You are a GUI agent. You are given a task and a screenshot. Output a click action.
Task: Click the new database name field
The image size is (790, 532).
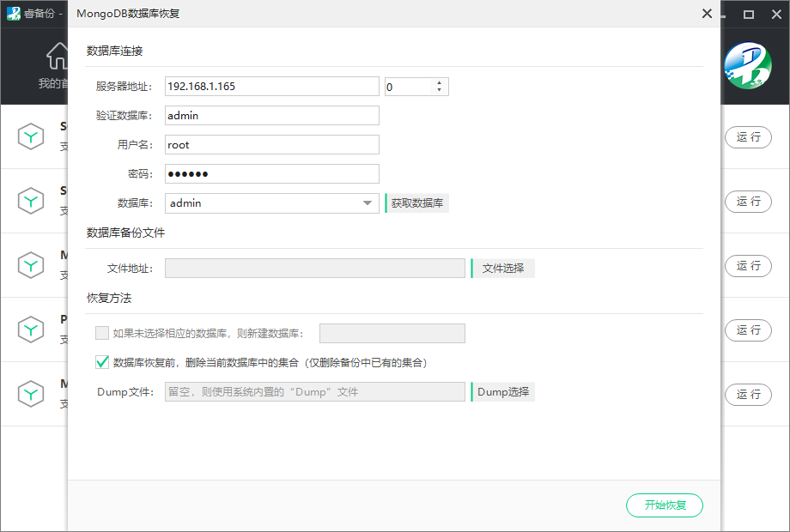[392, 333]
